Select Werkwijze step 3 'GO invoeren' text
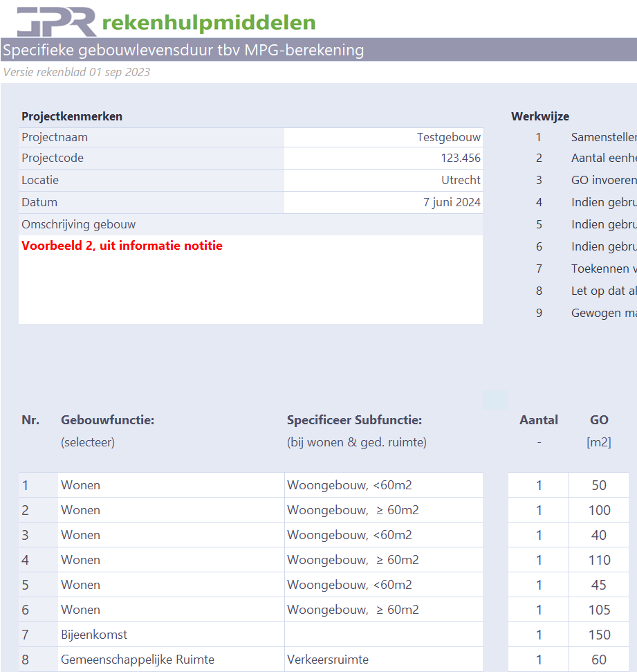The image size is (637, 672). pyautogui.click(x=604, y=180)
